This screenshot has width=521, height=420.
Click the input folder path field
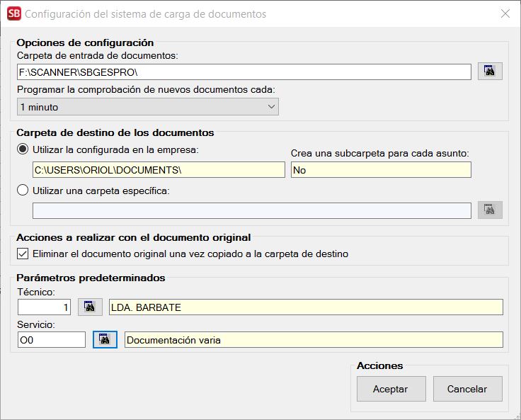244,72
